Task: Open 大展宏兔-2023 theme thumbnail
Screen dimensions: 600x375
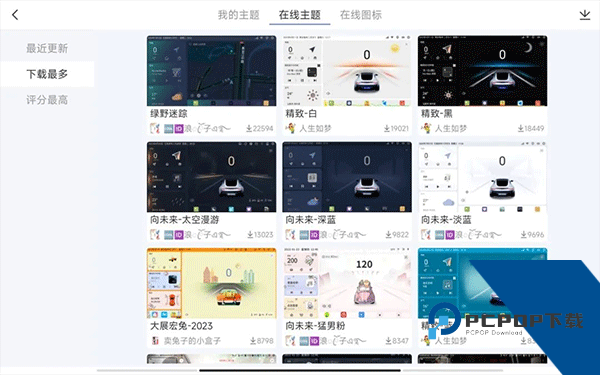Action: tap(211, 283)
